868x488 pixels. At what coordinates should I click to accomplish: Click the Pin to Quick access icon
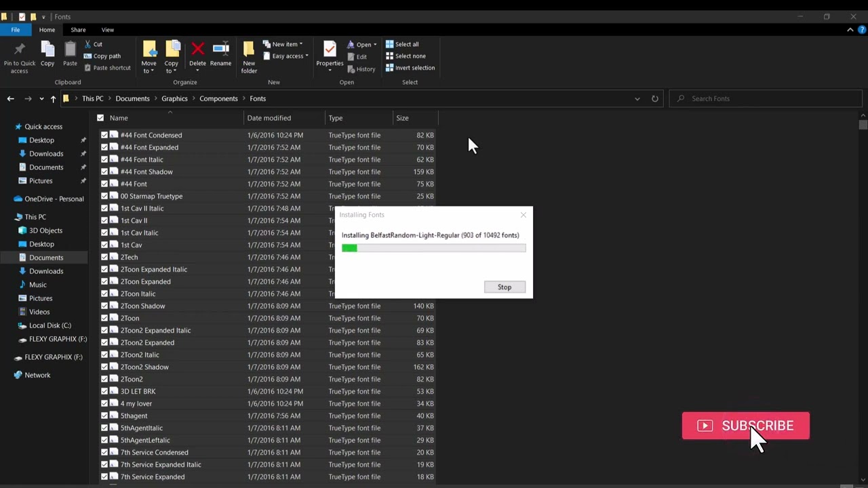point(19,49)
